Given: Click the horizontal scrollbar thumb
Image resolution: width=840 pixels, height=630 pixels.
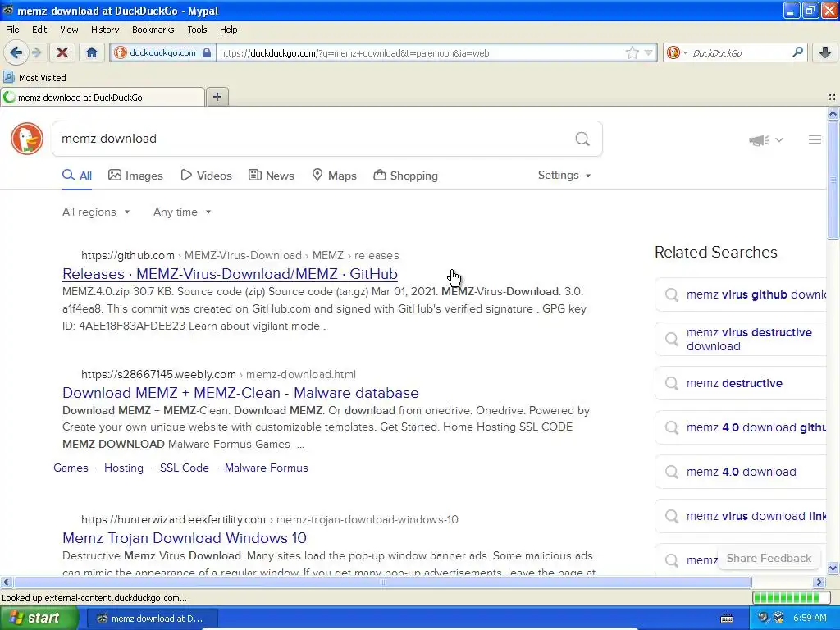Looking at the screenshot, I should tap(382, 582).
